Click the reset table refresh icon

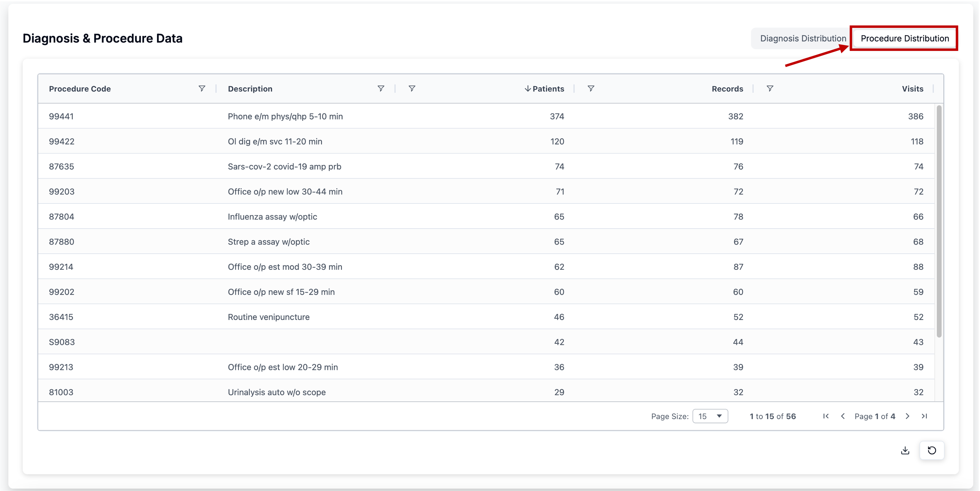(x=932, y=451)
